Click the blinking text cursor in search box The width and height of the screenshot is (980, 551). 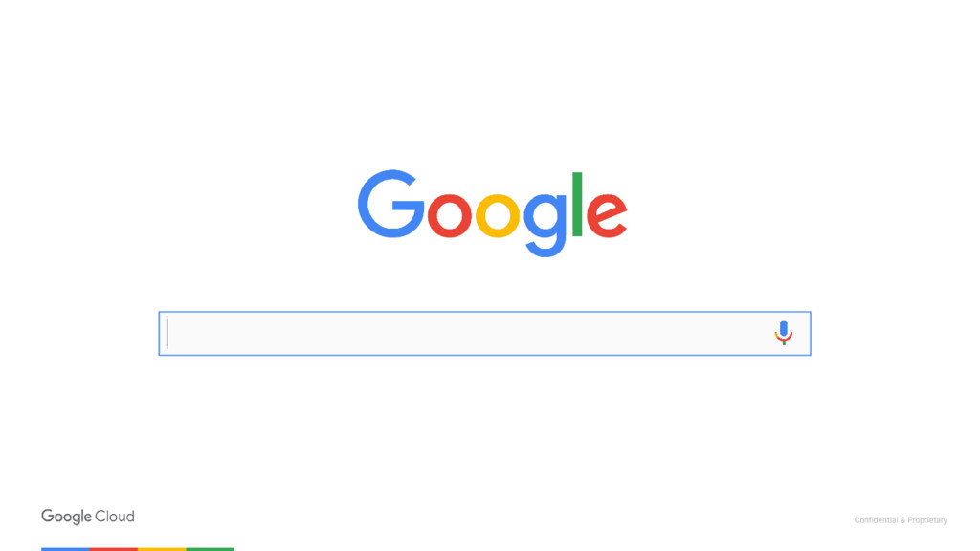point(167,333)
